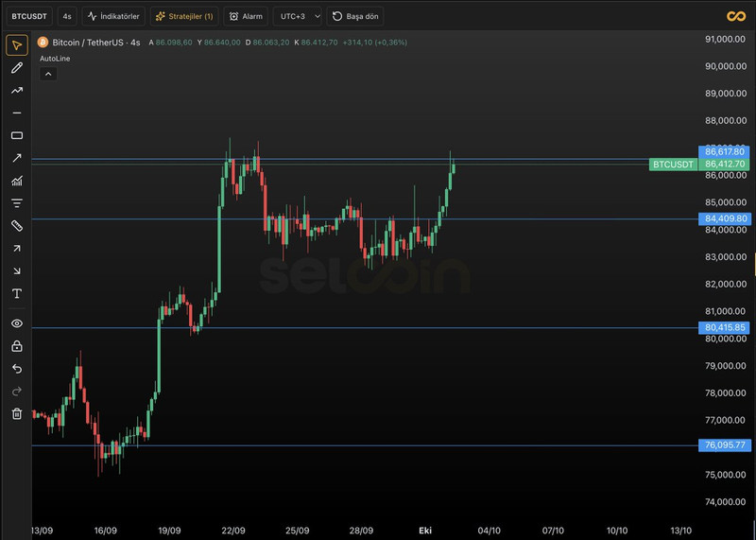
Task: Click the low price value 86.063,20
Action: click(271, 43)
